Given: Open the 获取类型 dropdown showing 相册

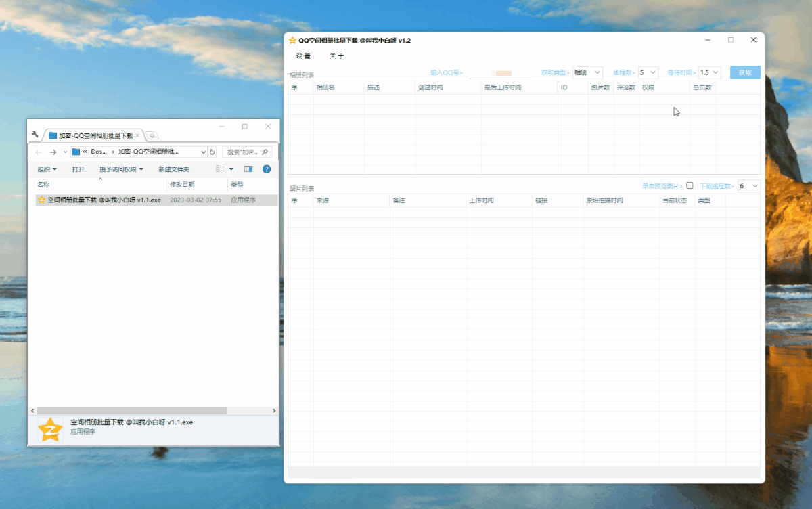Looking at the screenshot, I should (x=587, y=72).
